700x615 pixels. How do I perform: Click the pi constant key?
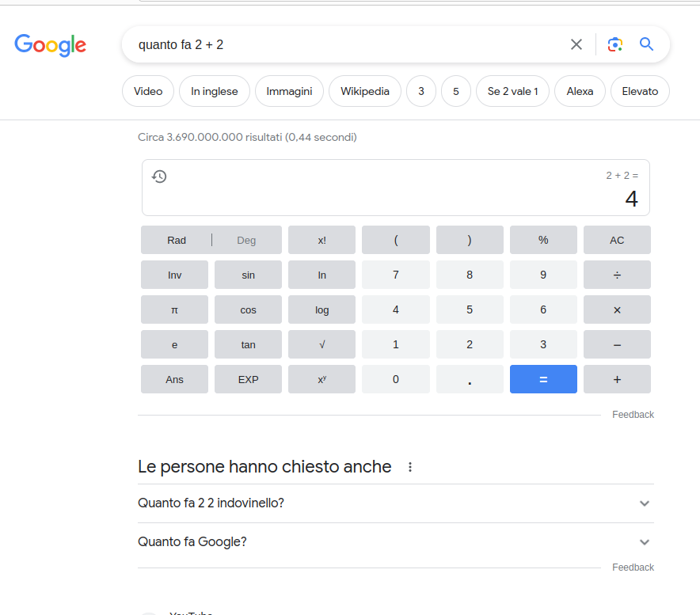[x=174, y=309]
